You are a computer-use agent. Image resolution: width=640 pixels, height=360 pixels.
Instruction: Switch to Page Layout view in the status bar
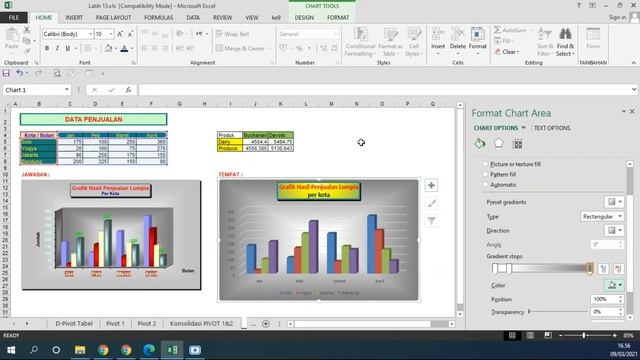point(530,336)
